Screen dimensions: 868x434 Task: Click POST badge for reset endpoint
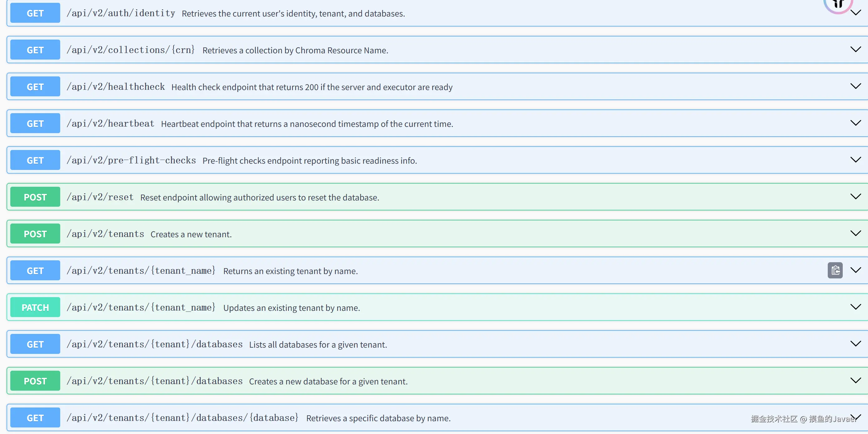tap(35, 197)
